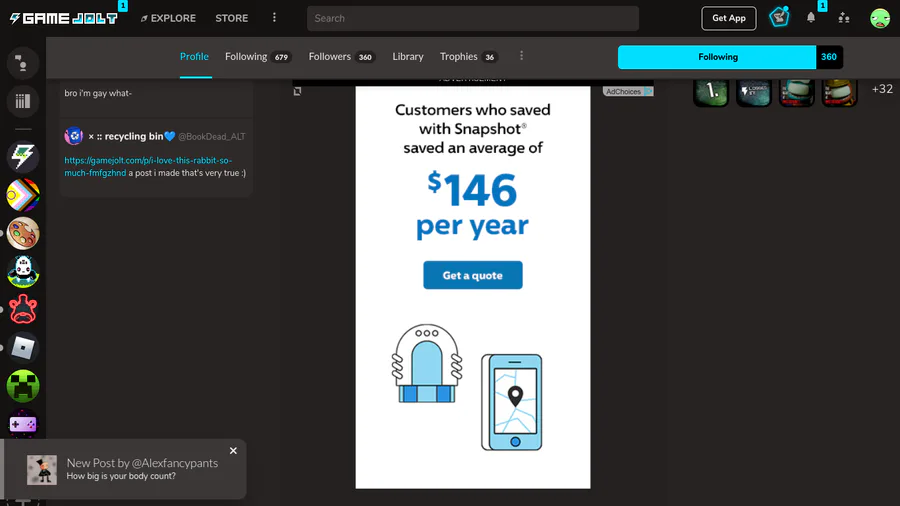
Task: Toggle the cyan Following button
Action: pyautogui.click(x=717, y=57)
